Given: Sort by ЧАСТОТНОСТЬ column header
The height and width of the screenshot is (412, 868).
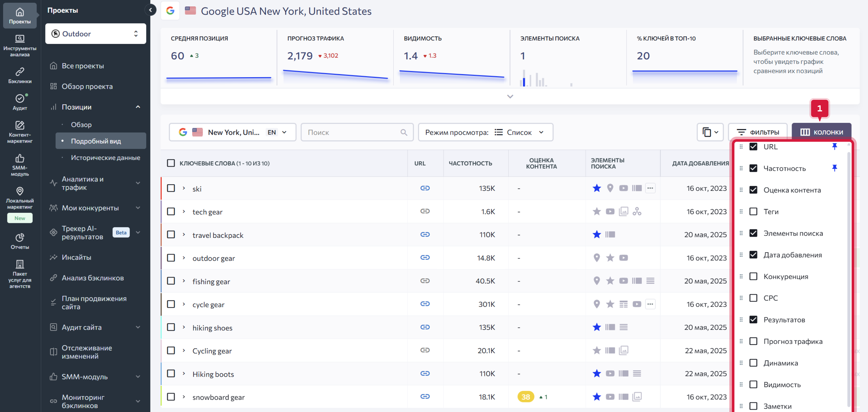Looking at the screenshot, I should coord(470,163).
